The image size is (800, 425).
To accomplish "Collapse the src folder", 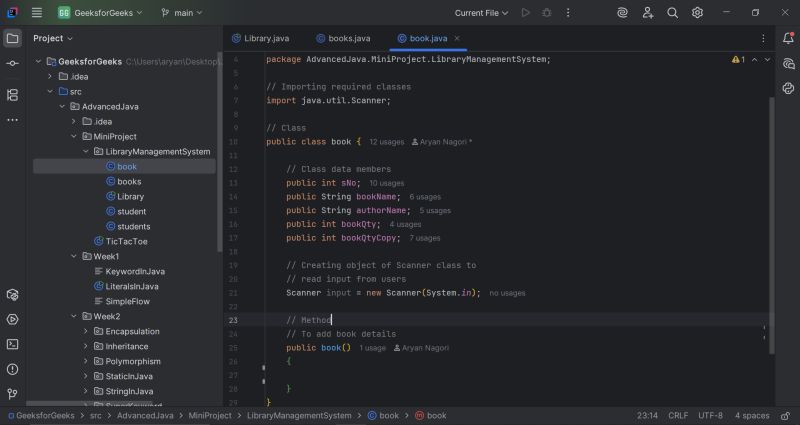I will 50,91.
